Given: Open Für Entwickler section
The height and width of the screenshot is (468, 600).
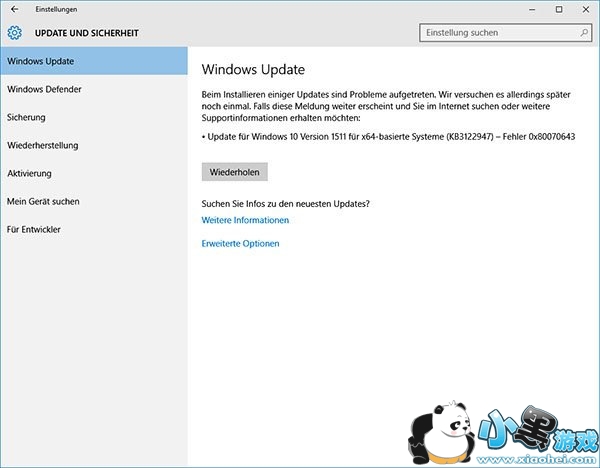Looking at the screenshot, I should pyautogui.click(x=94, y=229).
